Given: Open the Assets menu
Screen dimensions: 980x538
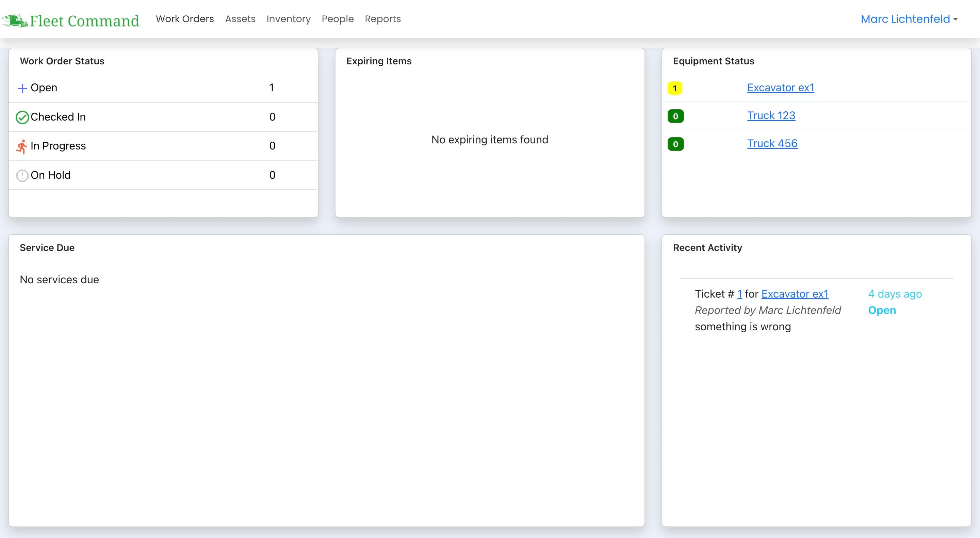Looking at the screenshot, I should point(240,19).
